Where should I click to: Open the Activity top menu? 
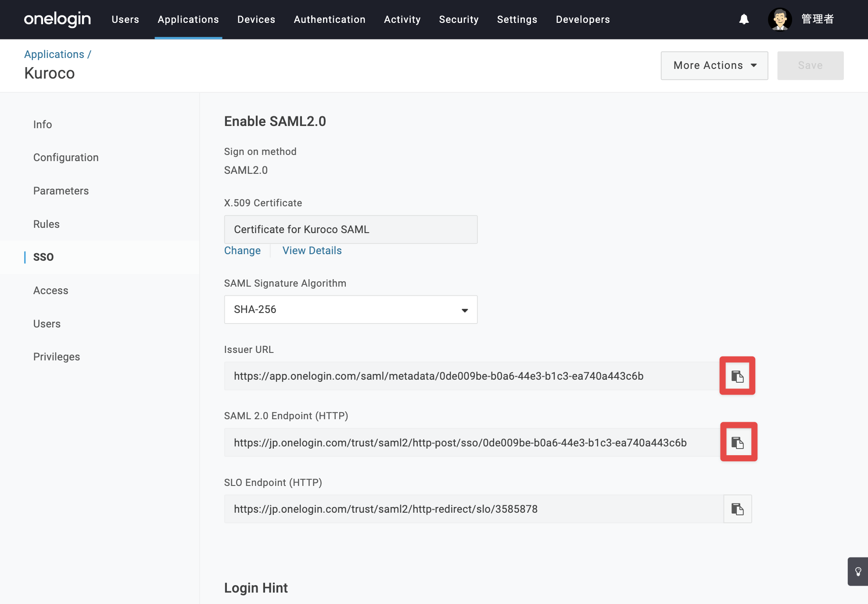(x=402, y=19)
